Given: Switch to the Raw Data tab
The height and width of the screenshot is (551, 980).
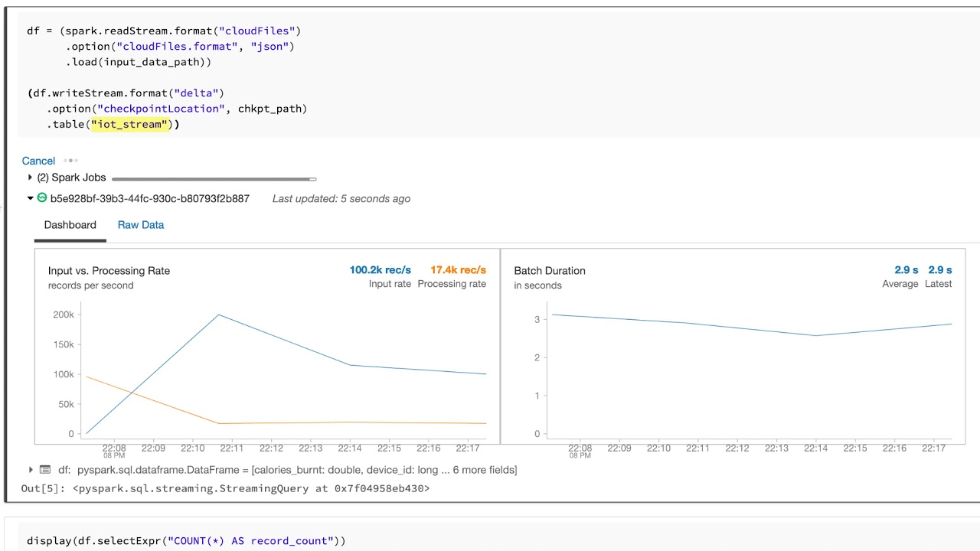Looking at the screenshot, I should click(141, 225).
